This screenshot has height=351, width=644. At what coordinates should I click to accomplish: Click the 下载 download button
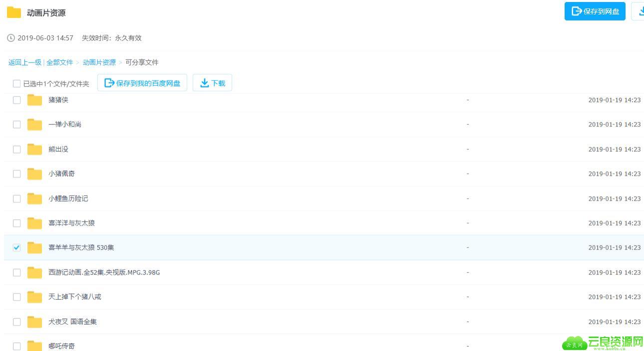(x=212, y=83)
